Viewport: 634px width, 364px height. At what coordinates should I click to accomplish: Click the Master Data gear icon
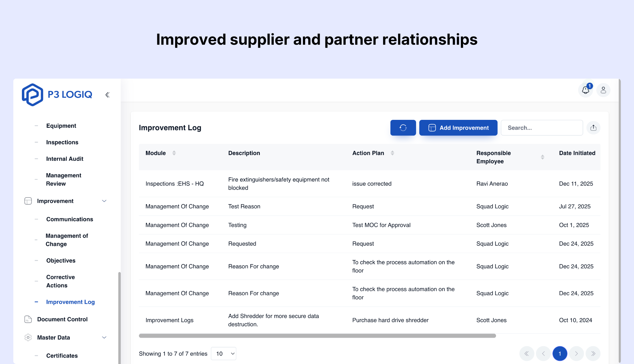[28, 338]
